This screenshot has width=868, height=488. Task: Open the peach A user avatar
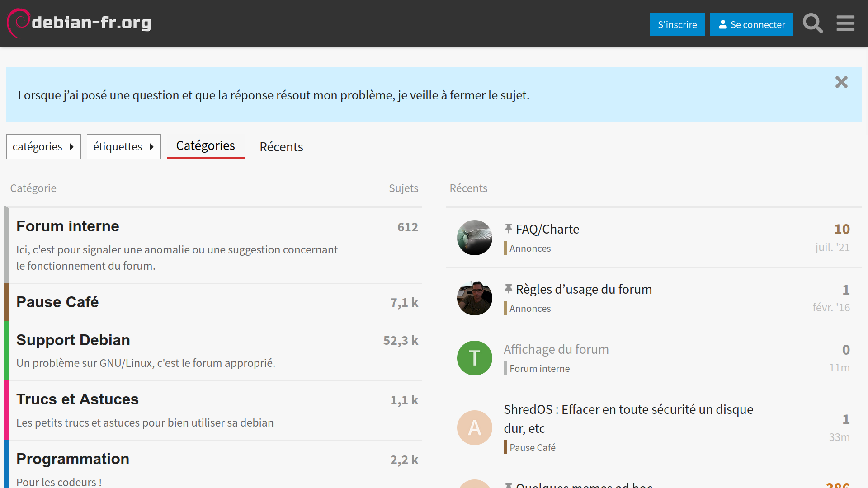point(474,427)
